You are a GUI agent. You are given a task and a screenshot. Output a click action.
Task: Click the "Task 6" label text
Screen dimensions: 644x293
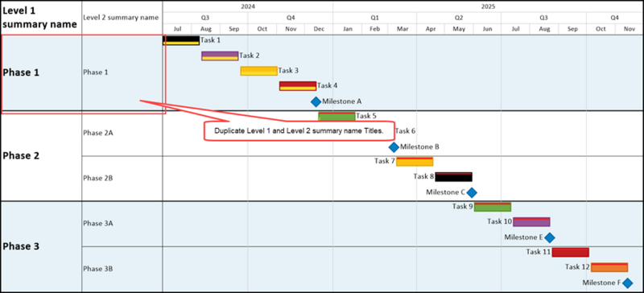[405, 131]
